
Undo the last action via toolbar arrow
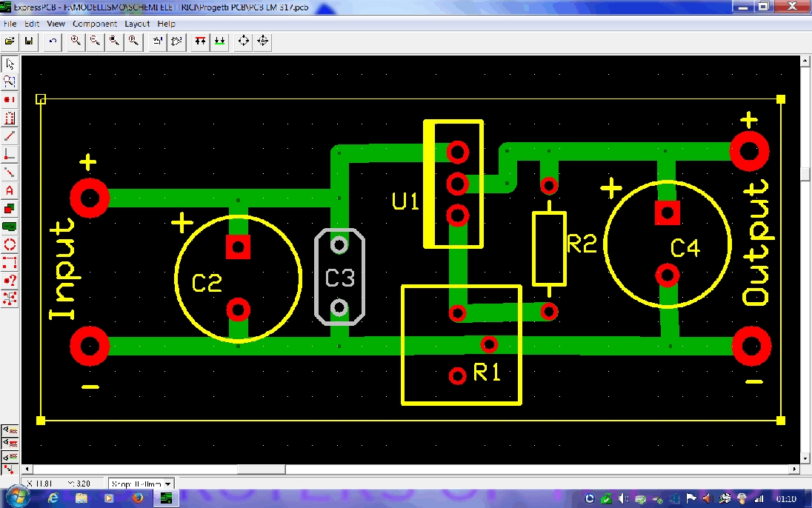(53, 41)
